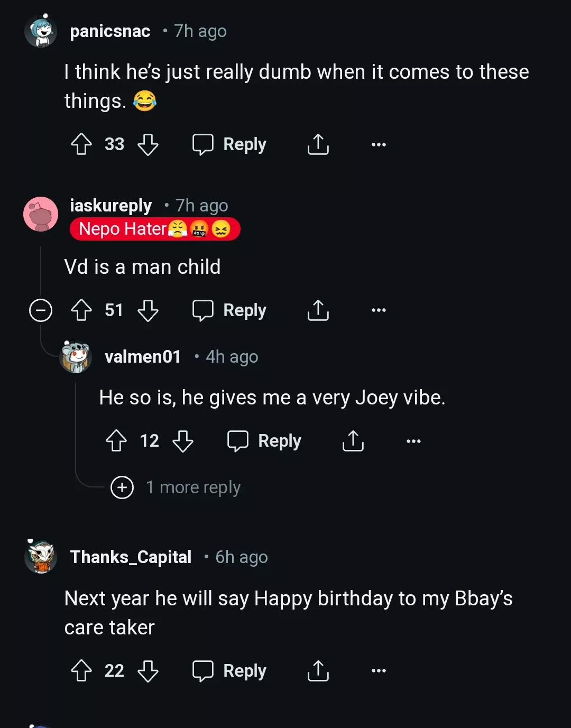Reply to valmen01's comment
This screenshot has width=571, height=728.
pyautogui.click(x=264, y=441)
